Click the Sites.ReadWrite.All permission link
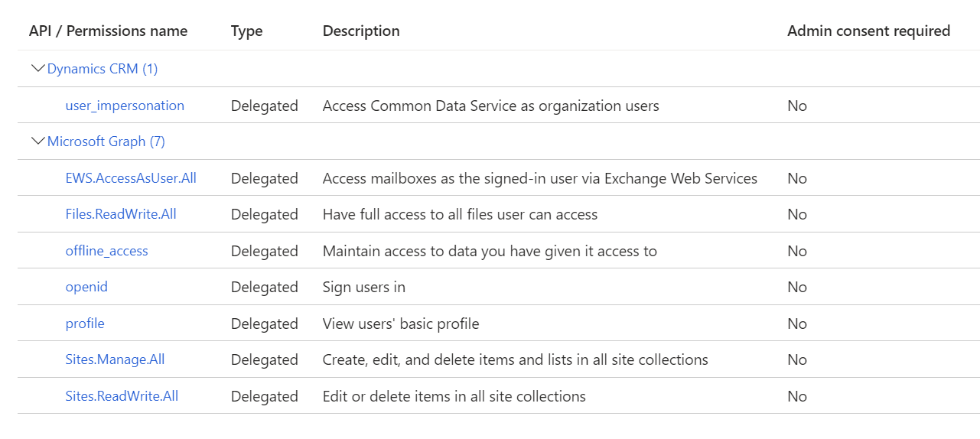980x439 pixels. 122,396
